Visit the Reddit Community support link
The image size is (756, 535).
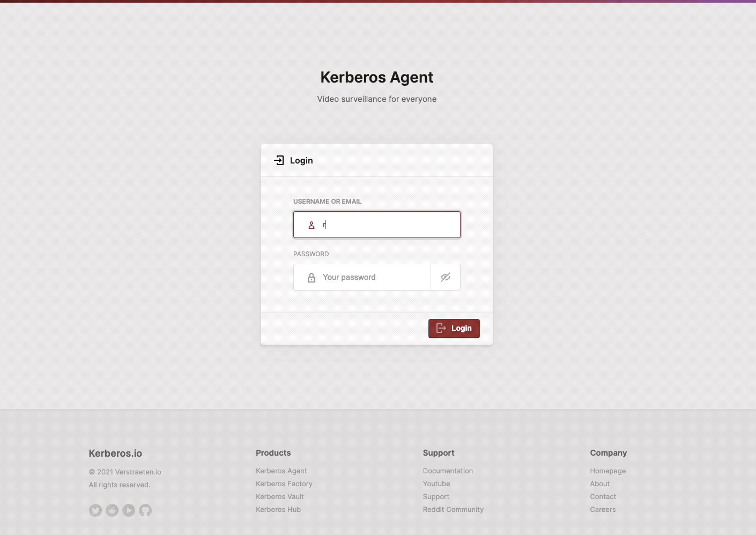pos(453,509)
